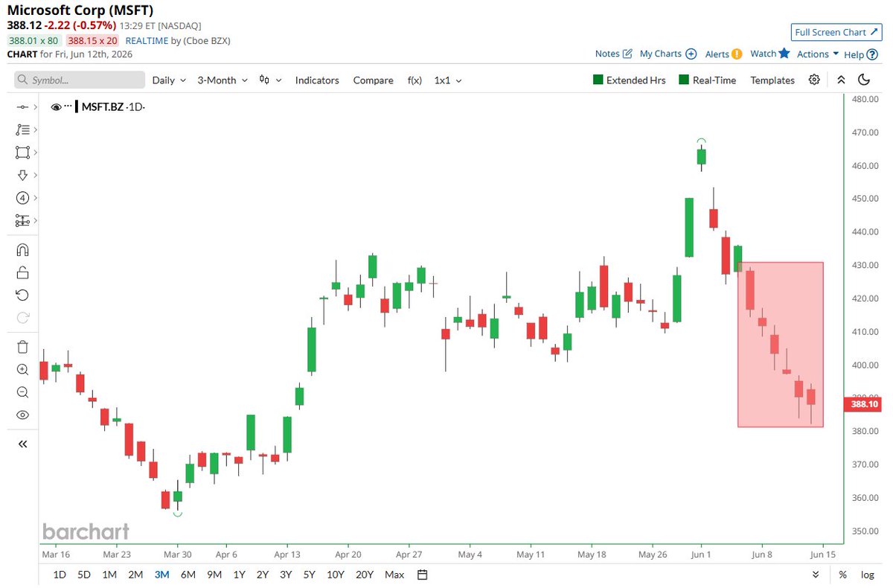Expand the down arrow marker tool submenu arrow
The image size is (893, 588).
(x=36, y=175)
